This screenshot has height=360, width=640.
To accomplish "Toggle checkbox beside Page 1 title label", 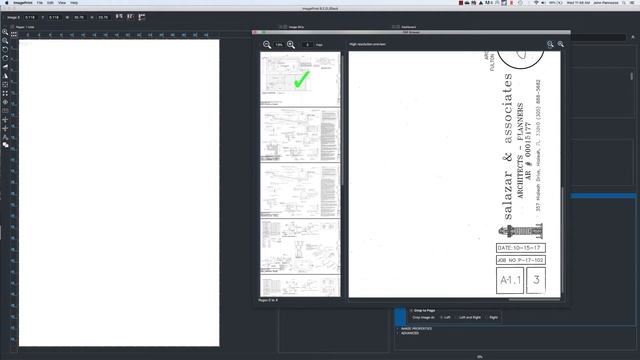I will (x=12, y=27).
